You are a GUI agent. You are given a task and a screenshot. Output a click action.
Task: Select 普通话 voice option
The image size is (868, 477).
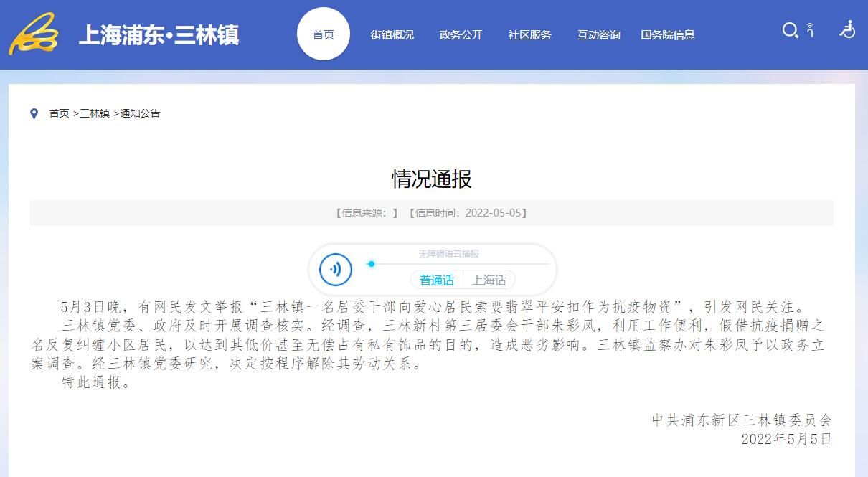[436, 280]
